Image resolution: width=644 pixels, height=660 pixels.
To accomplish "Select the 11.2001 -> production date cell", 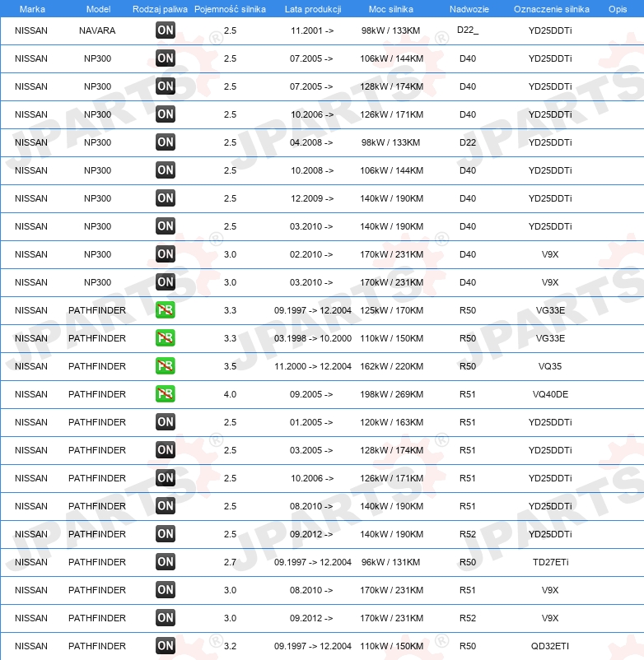I will point(312,30).
